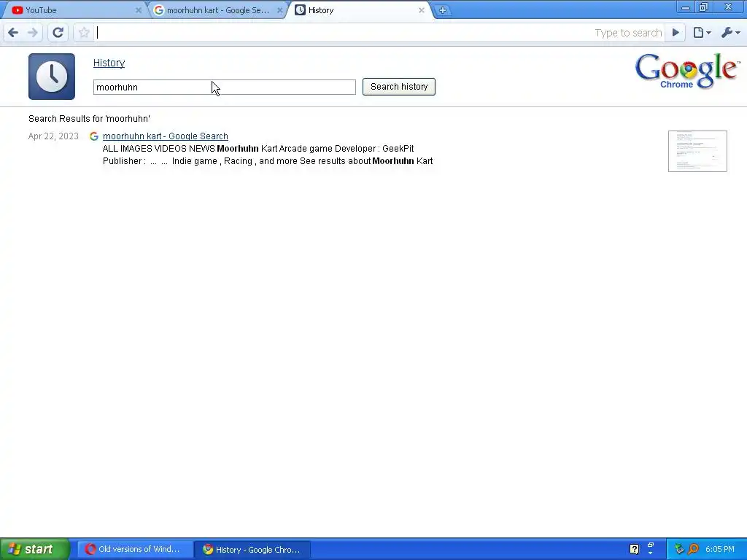Click the large History clock icon
Viewport: 747px width, 560px height.
coord(52,76)
